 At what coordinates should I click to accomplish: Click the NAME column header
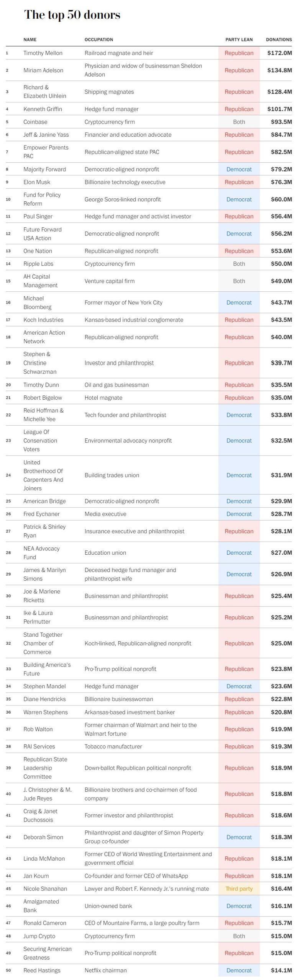[30, 39]
